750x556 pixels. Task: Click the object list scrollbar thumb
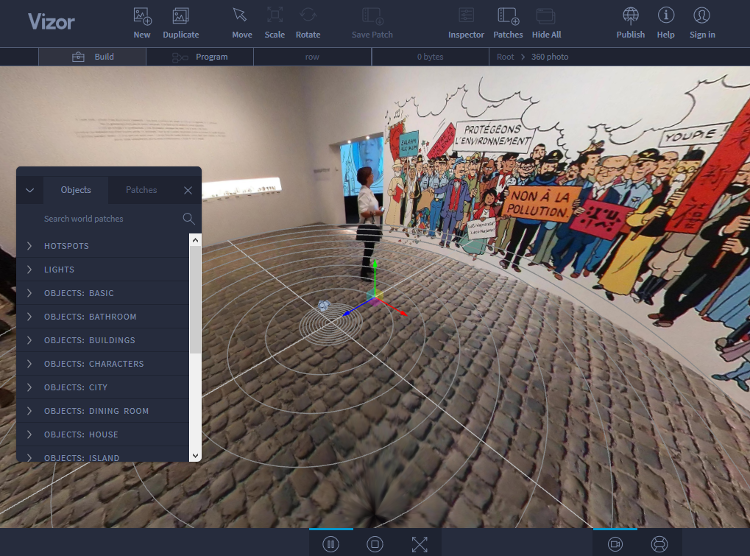pyautogui.click(x=195, y=300)
